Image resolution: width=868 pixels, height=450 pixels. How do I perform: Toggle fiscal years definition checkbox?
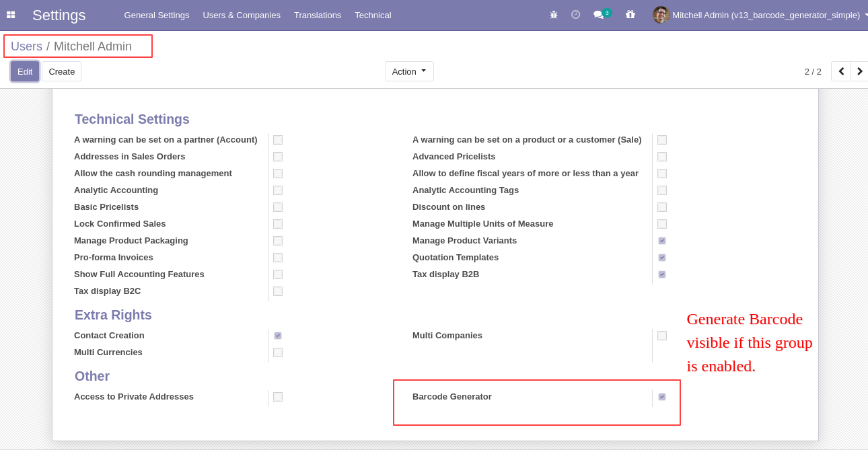click(662, 174)
